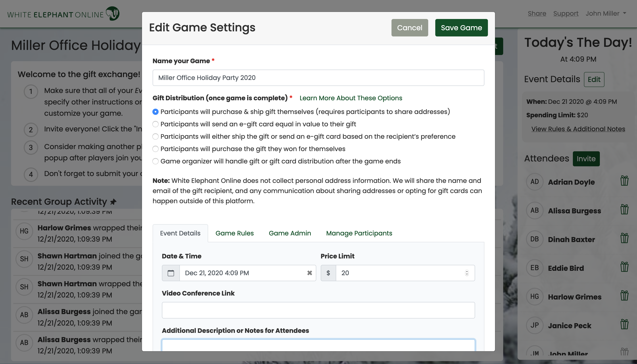Select game organizer handles distribution option
This screenshot has height=364, width=637.
tap(155, 161)
